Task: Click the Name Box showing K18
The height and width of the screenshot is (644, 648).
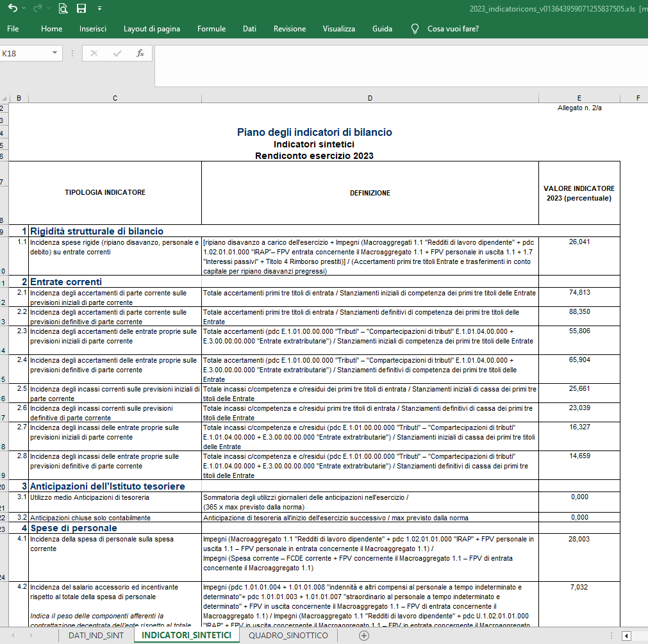Action: click(25, 53)
